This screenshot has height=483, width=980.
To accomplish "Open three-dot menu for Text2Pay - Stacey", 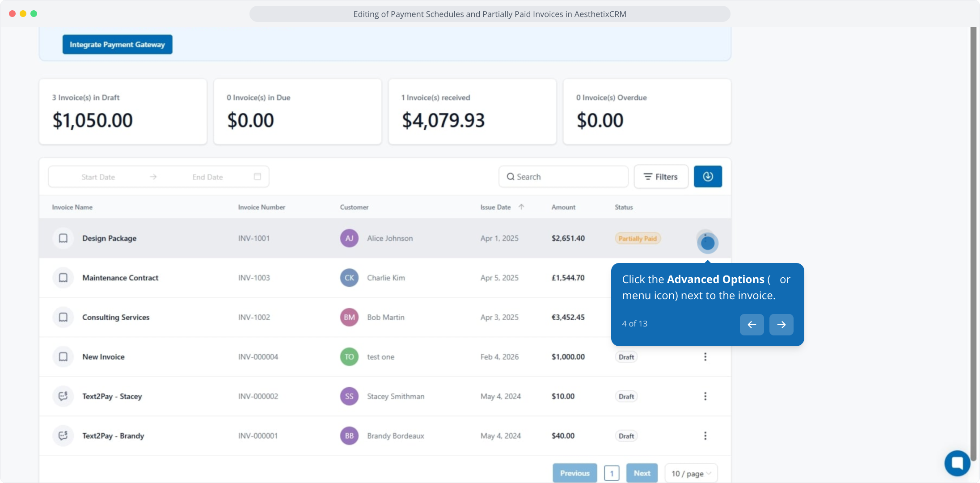I will [x=705, y=396].
